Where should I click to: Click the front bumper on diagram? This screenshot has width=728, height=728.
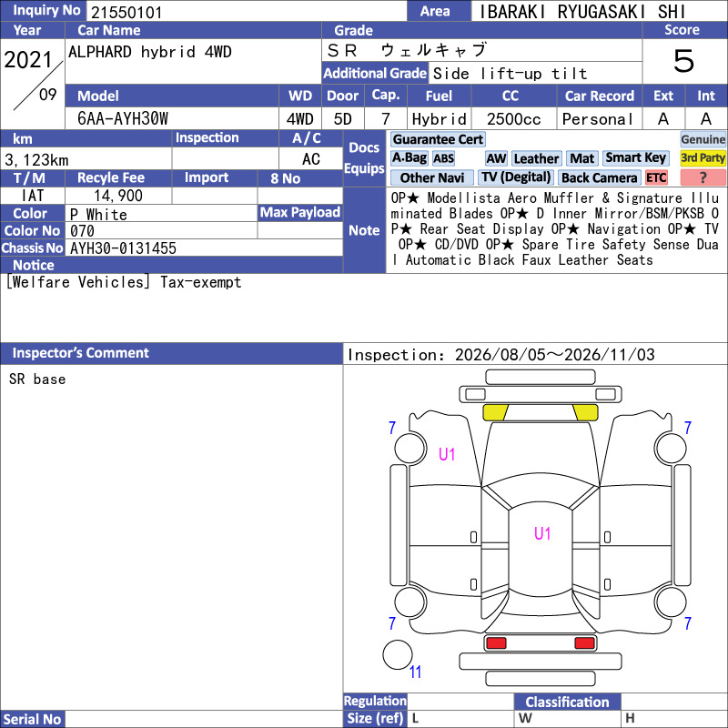click(x=540, y=395)
